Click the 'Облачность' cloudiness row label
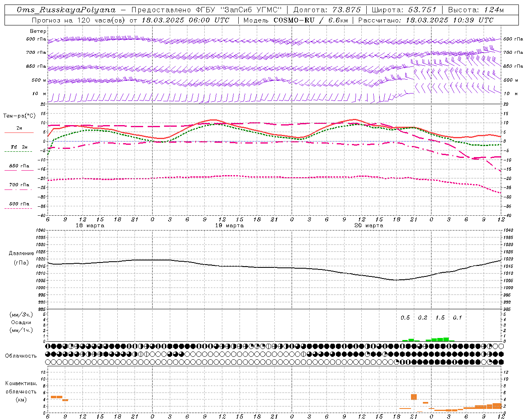 (21, 356)
